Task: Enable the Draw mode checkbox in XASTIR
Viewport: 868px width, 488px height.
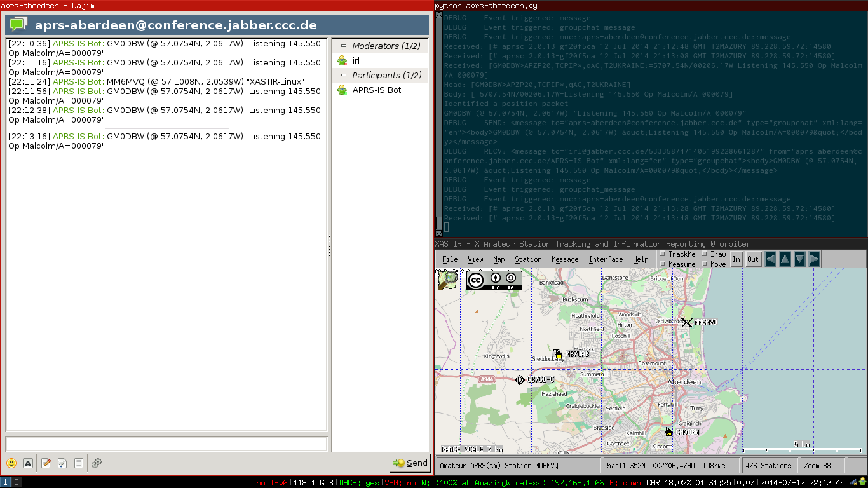Action: [704, 254]
